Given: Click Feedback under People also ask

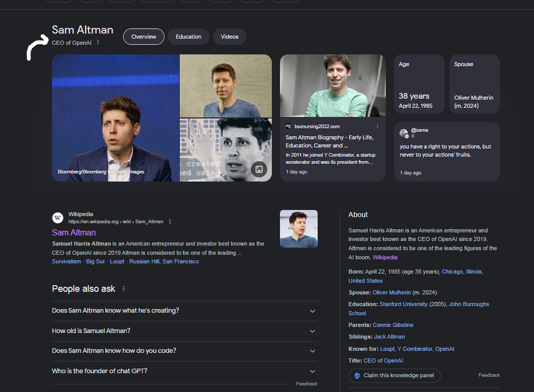Looking at the screenshot, I should pos(306,383).
